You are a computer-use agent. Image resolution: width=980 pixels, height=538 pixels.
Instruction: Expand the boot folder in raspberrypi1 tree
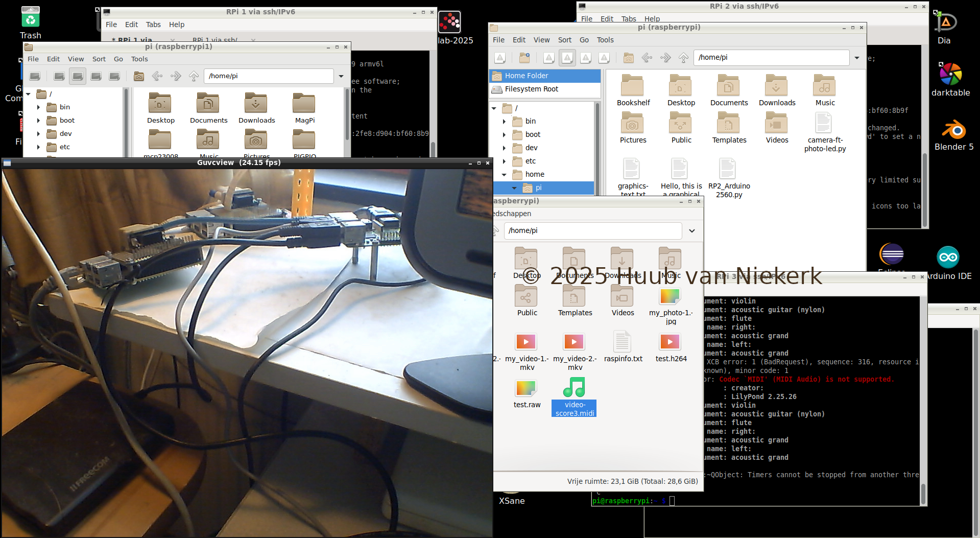pos(39,121)
